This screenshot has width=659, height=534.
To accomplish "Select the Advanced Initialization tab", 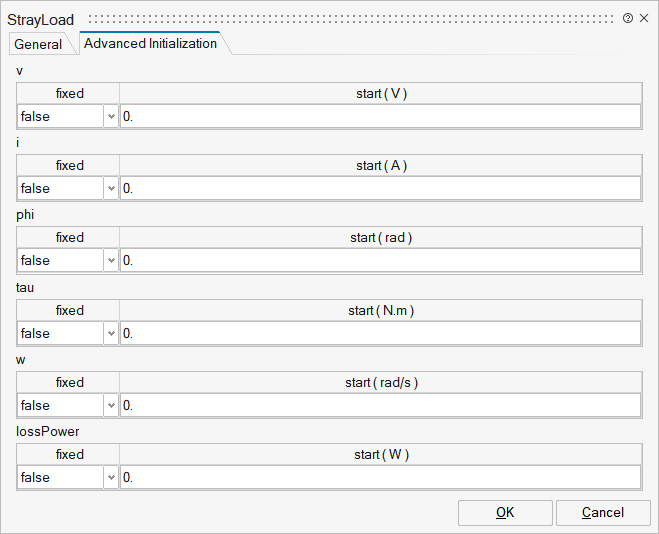I will [x=150, y=43].
